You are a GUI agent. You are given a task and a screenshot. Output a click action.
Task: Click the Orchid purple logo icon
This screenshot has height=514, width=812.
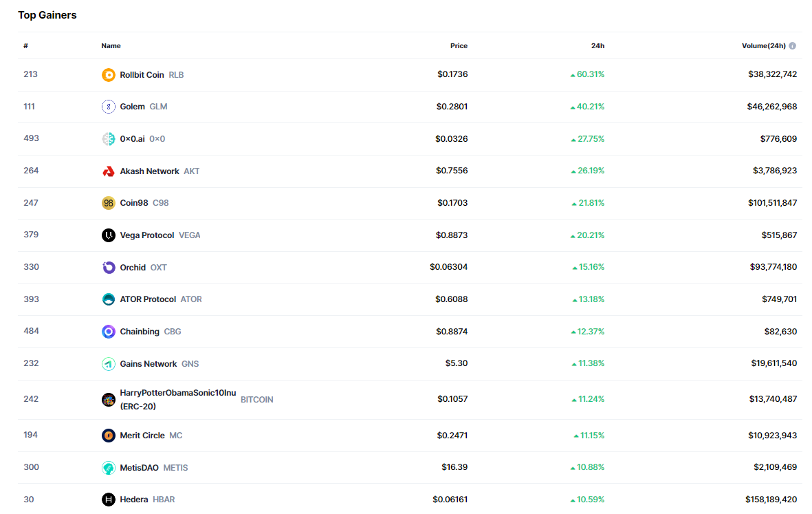tap(109, 268)
